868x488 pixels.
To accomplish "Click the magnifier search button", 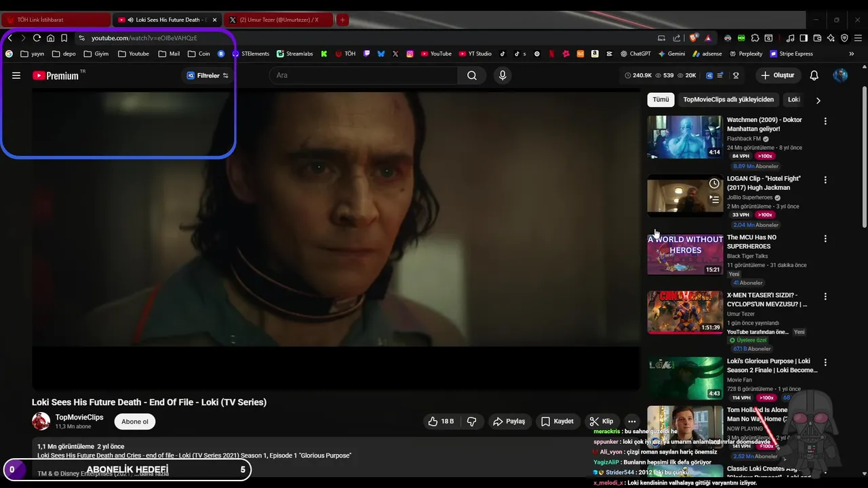I will [472, 75].
